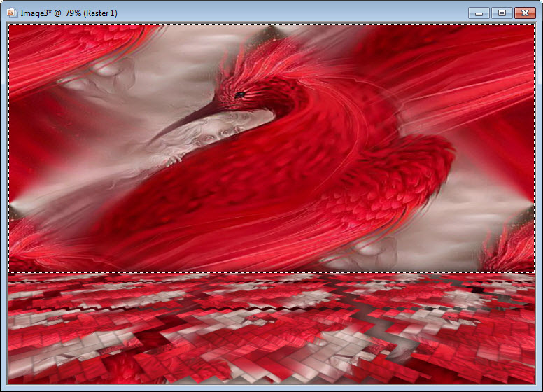Click the Image3* @ 79% (Raster 1) title text

point(69,13)
